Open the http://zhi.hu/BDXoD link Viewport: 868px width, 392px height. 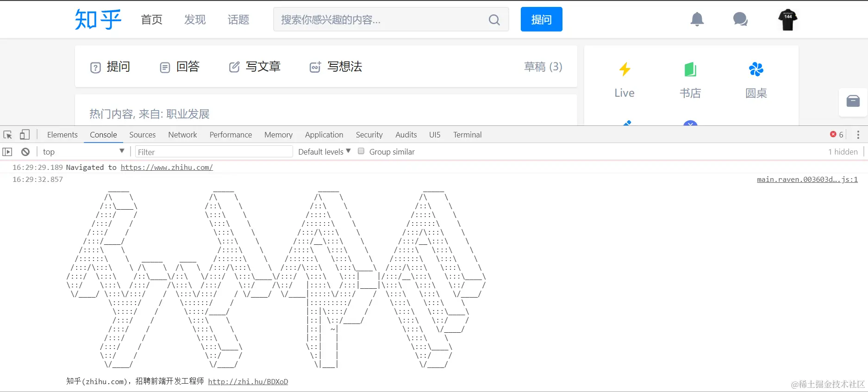point(248,382)
